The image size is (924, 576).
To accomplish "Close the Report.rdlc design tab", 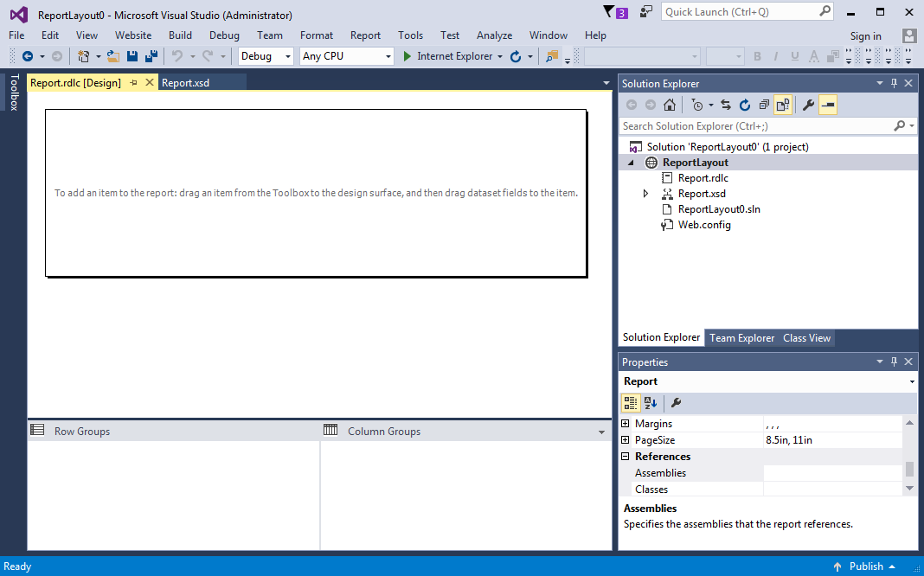I will 150,82.
